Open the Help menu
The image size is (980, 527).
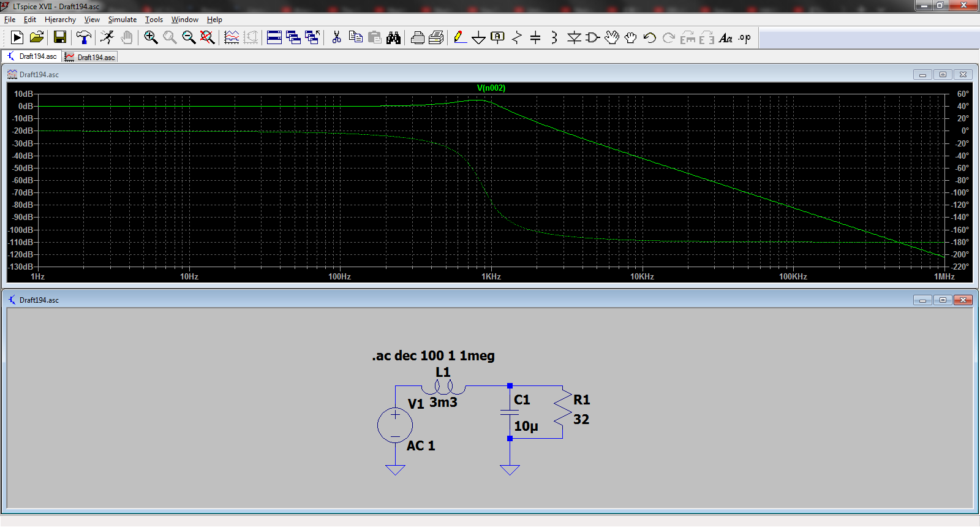(x=214, y=20)
